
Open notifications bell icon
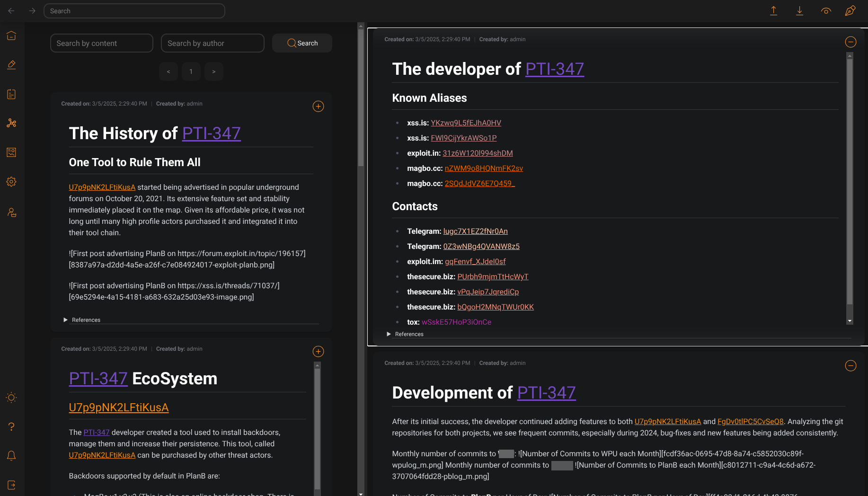[x=12, y=456]
